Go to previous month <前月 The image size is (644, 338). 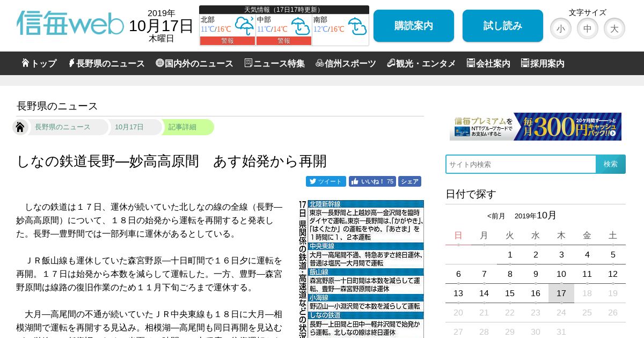pyautogui.click(x=496, y=216)
